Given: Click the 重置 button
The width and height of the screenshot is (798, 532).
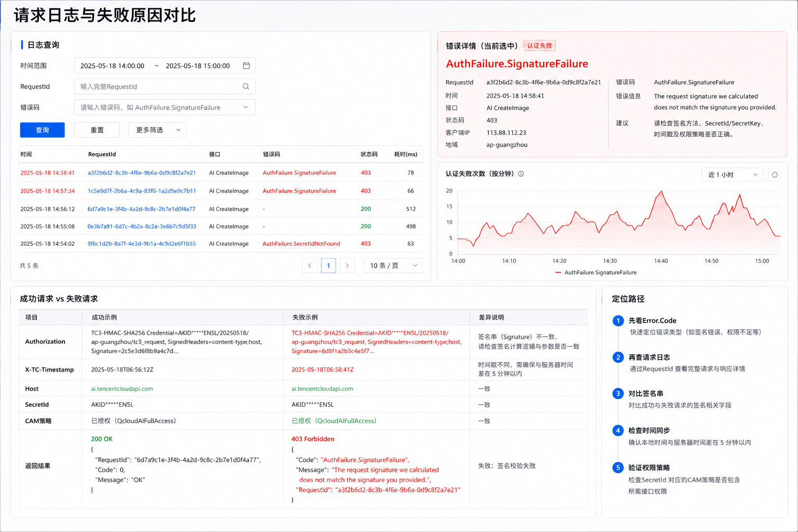Looking at the screenshot, I should [97, 130].
